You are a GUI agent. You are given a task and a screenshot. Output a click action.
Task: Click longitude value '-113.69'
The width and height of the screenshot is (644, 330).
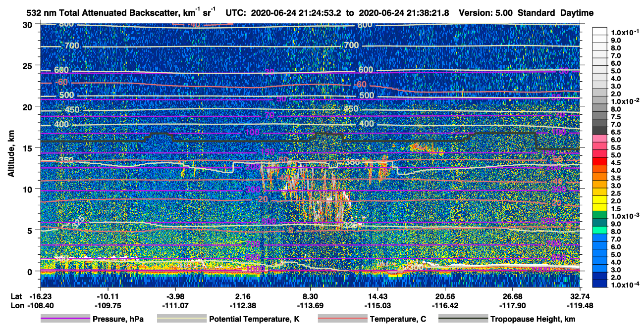pyautogui.click(x=310, y=305)
